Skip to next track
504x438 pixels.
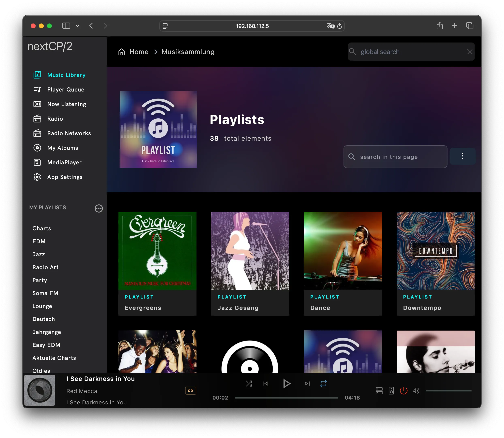[x=307, y=384]
